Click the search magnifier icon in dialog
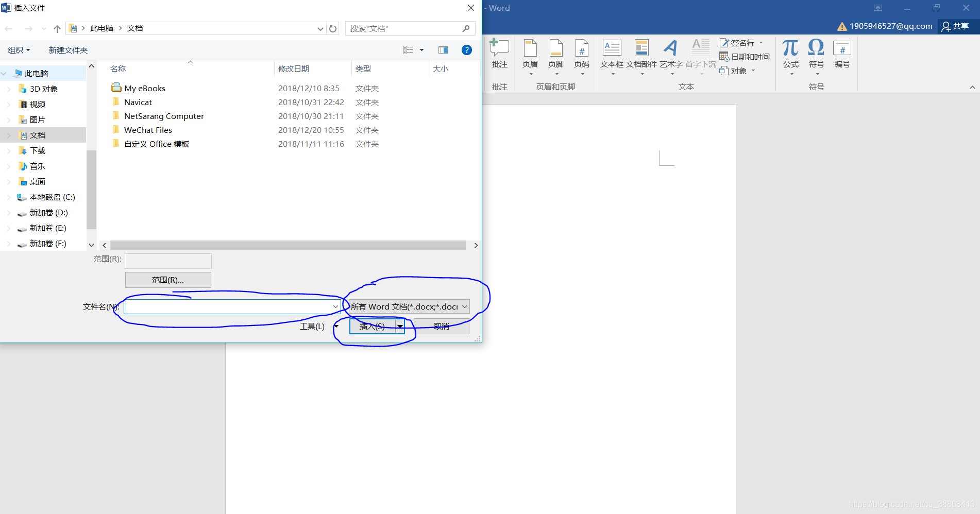The width and height of the screenshot is (980, 514). point(466,28)
